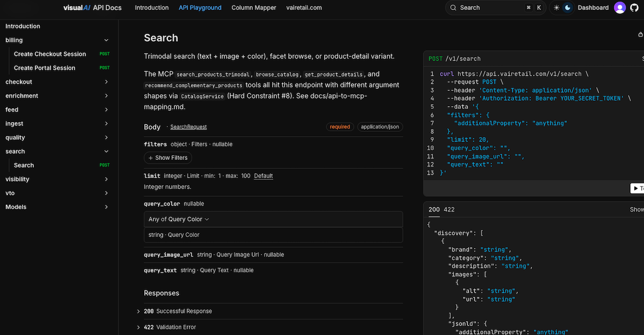This screenshot has width=644, height=335.
Task: Click the POST /v1/search request header
Action: tap(455, 58)
